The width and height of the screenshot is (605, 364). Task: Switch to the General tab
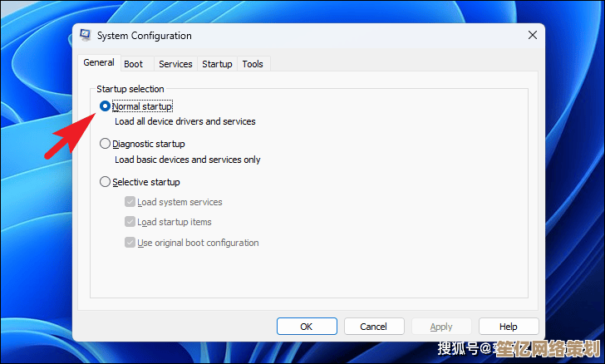99,63
